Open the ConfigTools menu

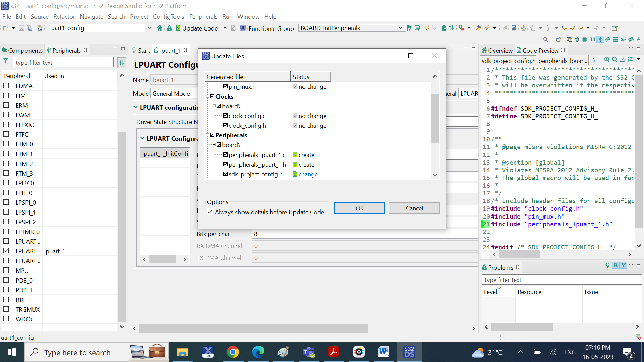click(x=169, y=17)
